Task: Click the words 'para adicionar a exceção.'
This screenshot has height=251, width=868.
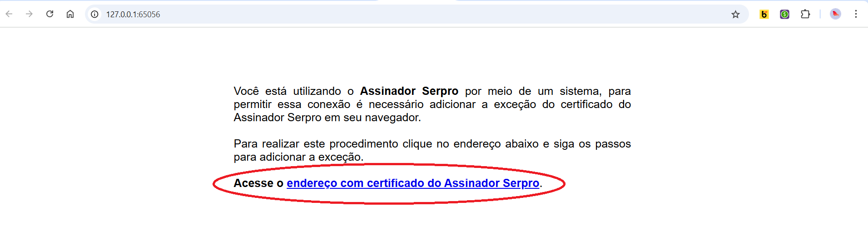Action: coord(299,157)
